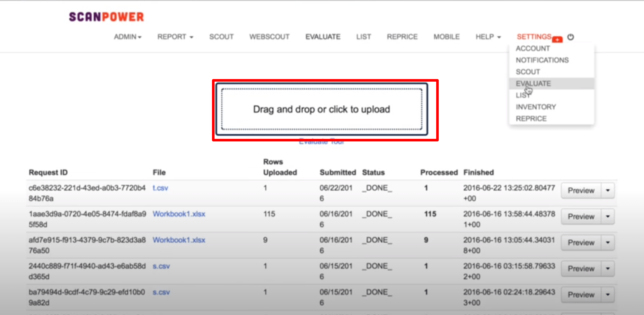Click the drag and drop upload area
Viewport: 644px width, 315px height.
[x=322, y=109]
